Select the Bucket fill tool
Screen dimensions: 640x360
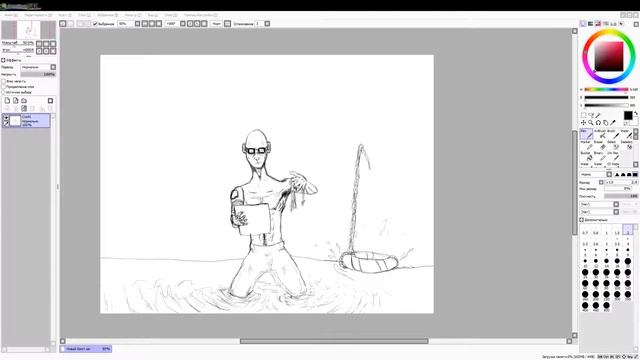[586, 156]
